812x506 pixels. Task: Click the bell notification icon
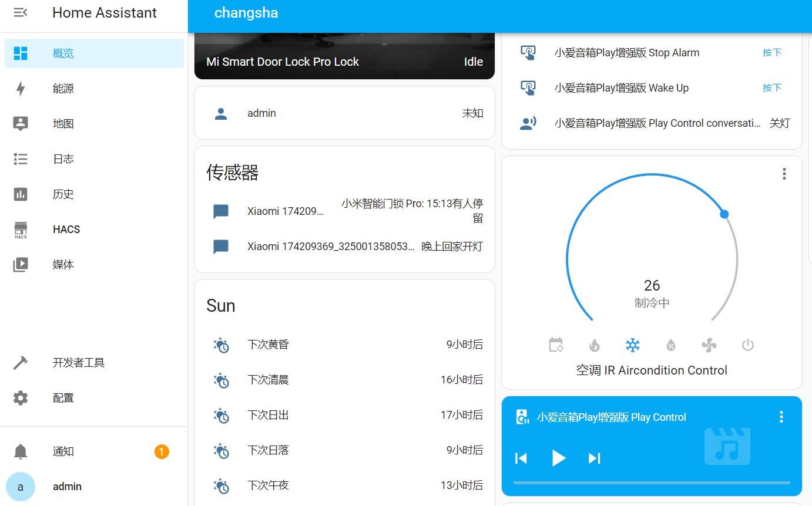click(x=21, y=451)
